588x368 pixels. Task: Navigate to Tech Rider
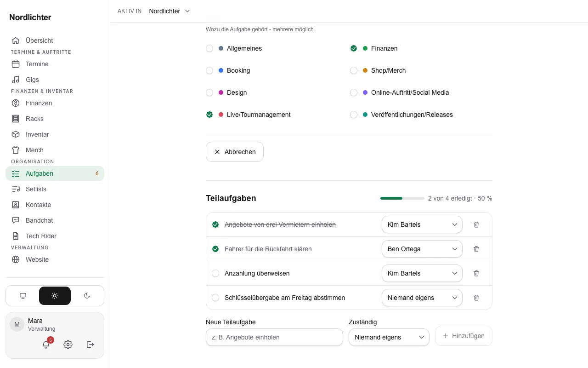pos(55,236)
